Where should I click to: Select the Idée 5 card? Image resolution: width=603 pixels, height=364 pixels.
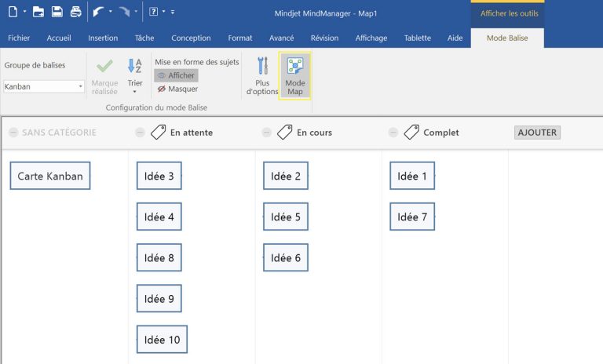coord(286,217)
